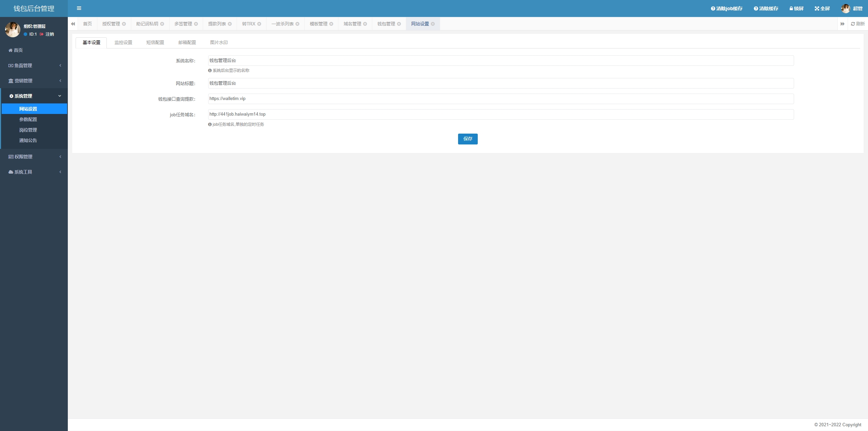
Task: Click the job任务域名 input field
Action: pyautogui.click(x=501, y=114)
